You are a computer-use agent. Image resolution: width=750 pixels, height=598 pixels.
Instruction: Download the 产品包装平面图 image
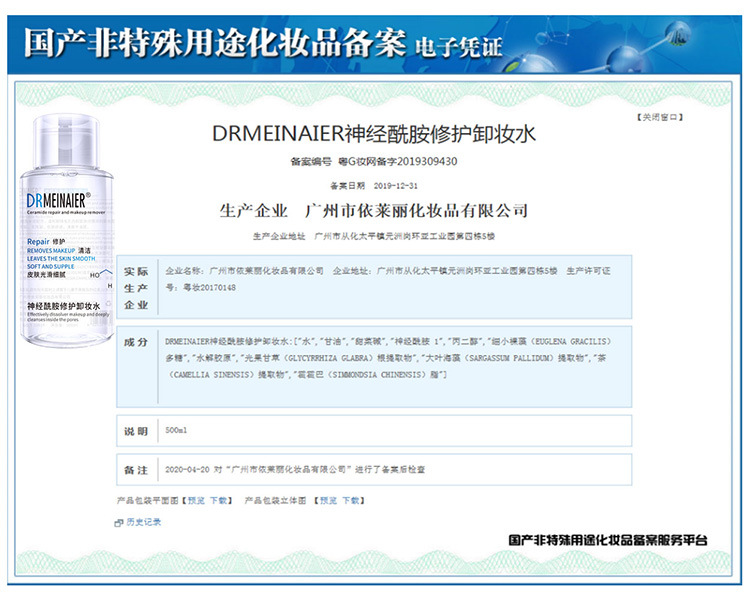(x=218, y=500)
